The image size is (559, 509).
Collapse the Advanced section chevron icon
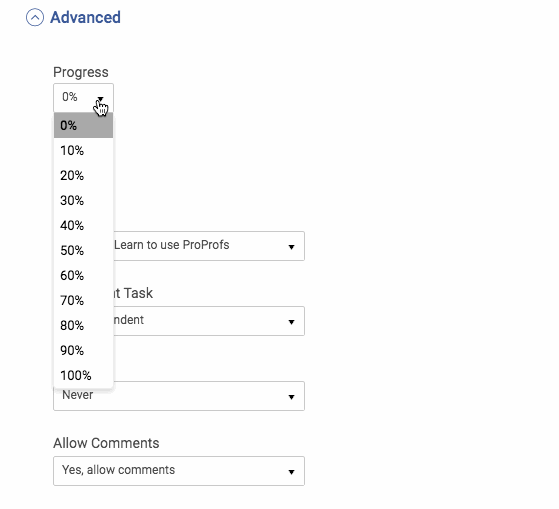35,17
